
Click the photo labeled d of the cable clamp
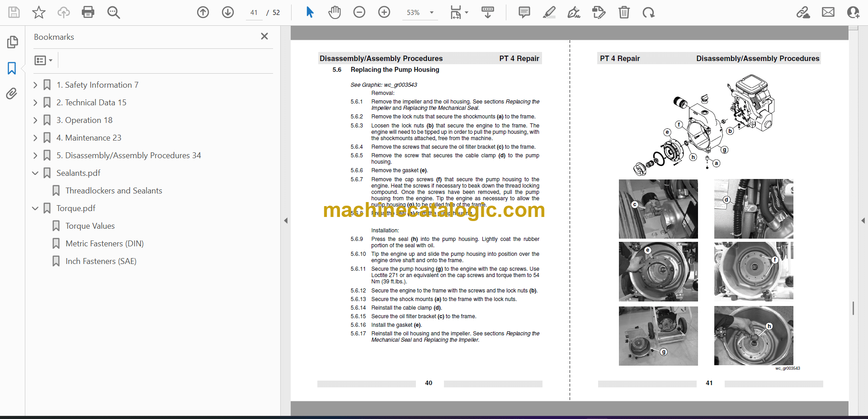coord(754,209)
